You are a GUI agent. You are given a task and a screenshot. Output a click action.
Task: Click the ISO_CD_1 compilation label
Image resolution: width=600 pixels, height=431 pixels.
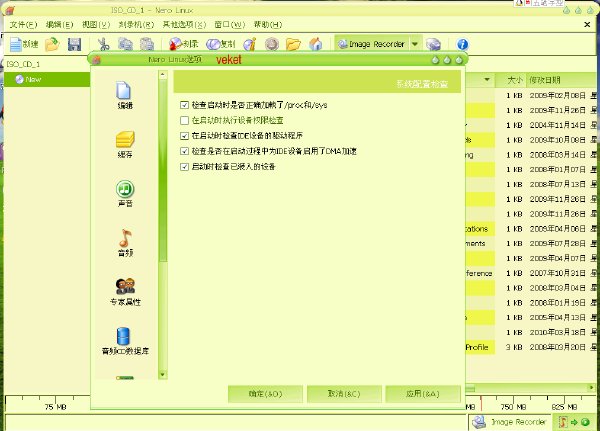coord(23,64)
